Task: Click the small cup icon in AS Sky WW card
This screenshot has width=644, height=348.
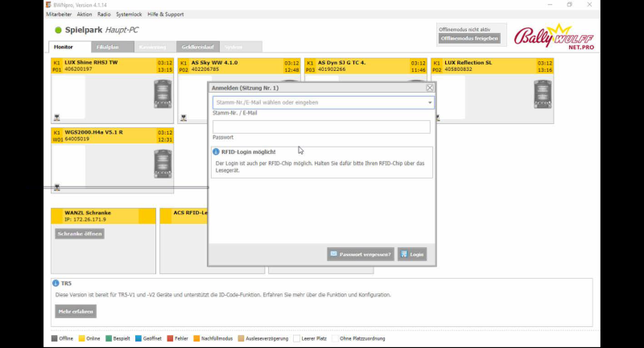Action: [x=184, y=118]
